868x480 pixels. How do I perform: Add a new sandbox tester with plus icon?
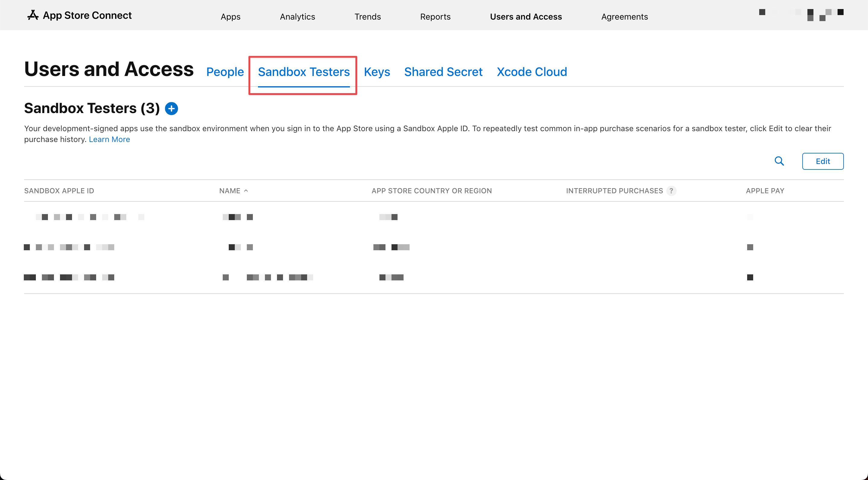tap(171, 109)
